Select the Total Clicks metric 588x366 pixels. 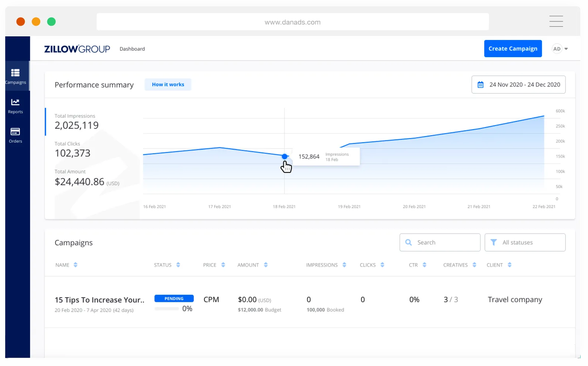click(x=73, y=150)
